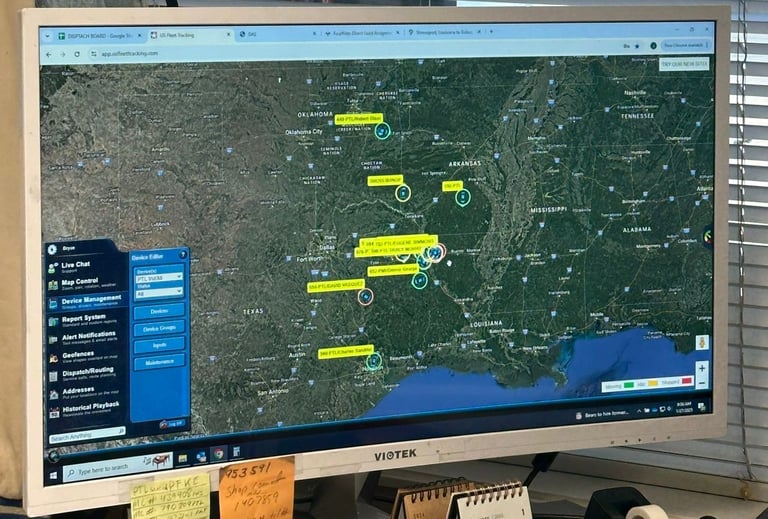Viewport: 768px width, 519px height.
Task: Click the Search Anything field
Action: [x=87, y=435]
